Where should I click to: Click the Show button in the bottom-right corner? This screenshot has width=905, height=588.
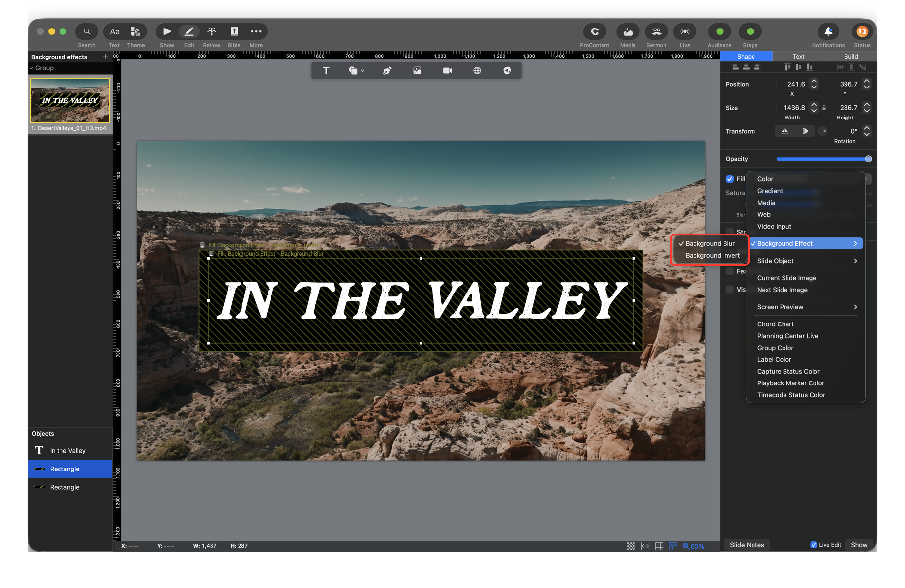tap(859, 545)
